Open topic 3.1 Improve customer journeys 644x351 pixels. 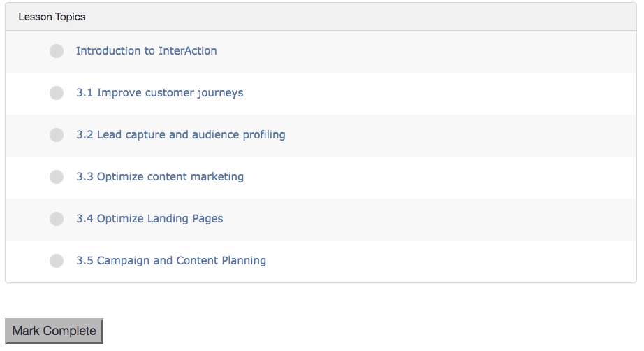point(159,93)
